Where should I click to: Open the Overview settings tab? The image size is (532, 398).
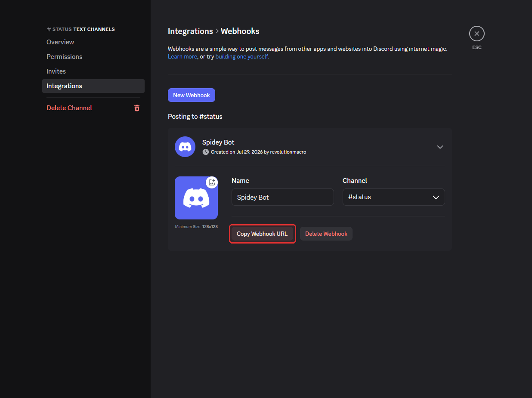(x=93, y=42)
